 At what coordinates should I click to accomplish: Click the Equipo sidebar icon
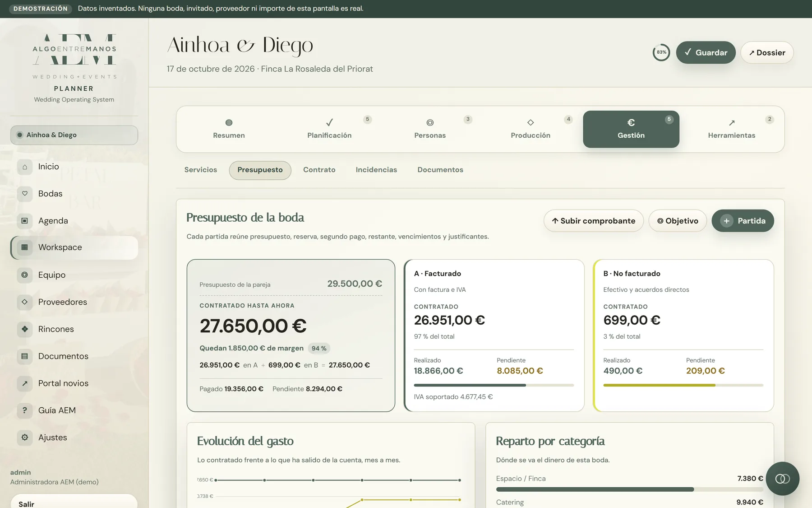[25, 275]
